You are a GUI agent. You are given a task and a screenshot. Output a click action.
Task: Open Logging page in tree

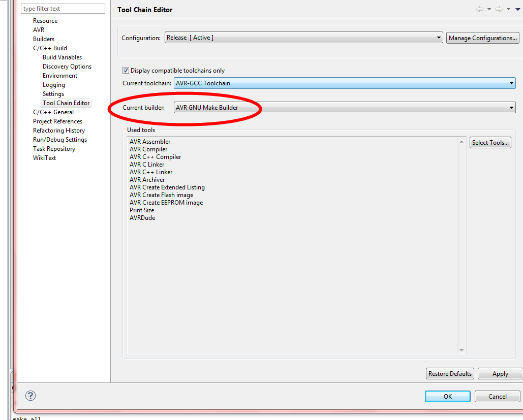(54, 85)
